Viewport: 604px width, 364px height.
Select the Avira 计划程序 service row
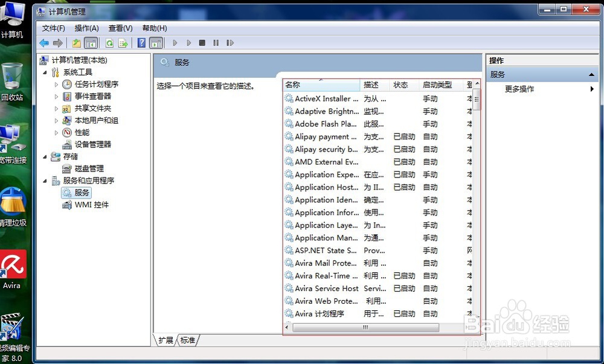coord(378,314)
